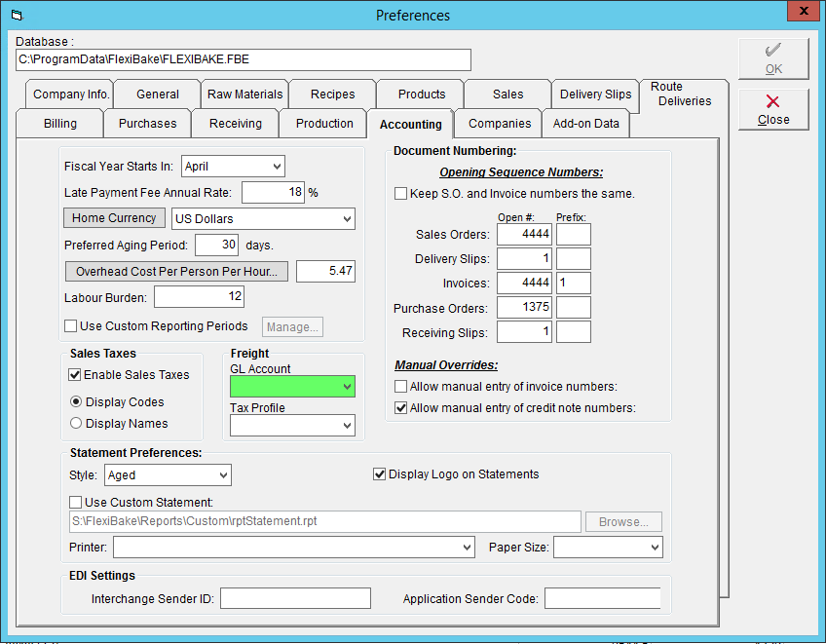Click the Preferences window title bar icon
This screenshot has height=644, width=826.
pyautogui.click(x=18, y=16)
